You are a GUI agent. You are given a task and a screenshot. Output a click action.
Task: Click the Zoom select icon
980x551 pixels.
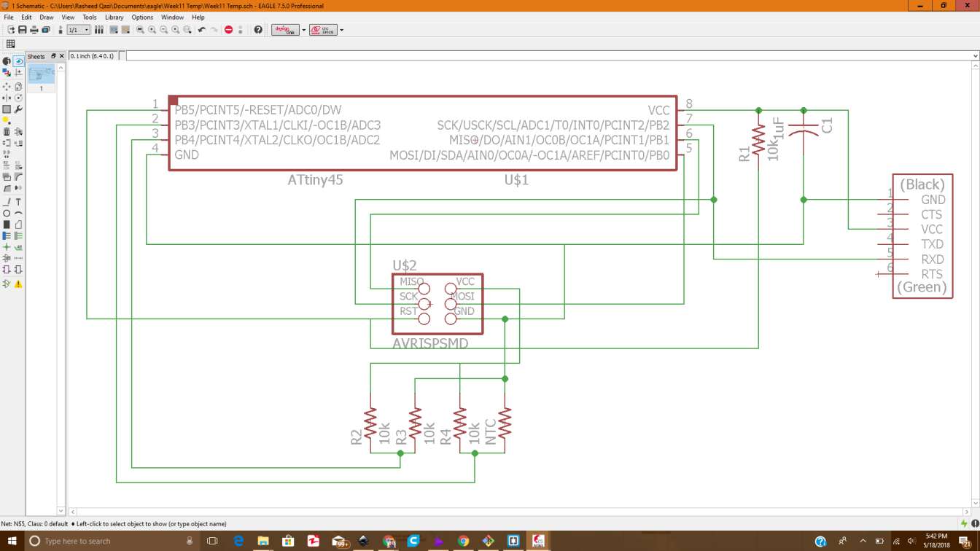[x=187, y=30]
